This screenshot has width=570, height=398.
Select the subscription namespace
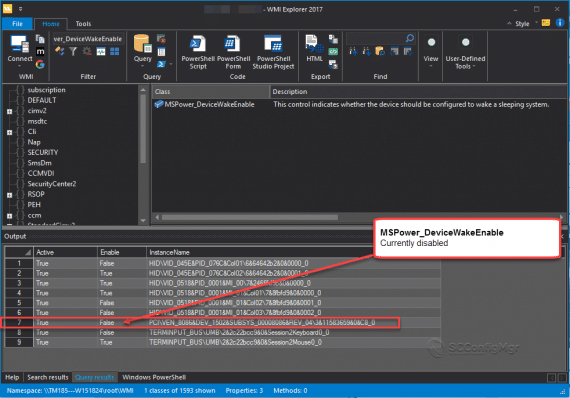pos(46,90)
